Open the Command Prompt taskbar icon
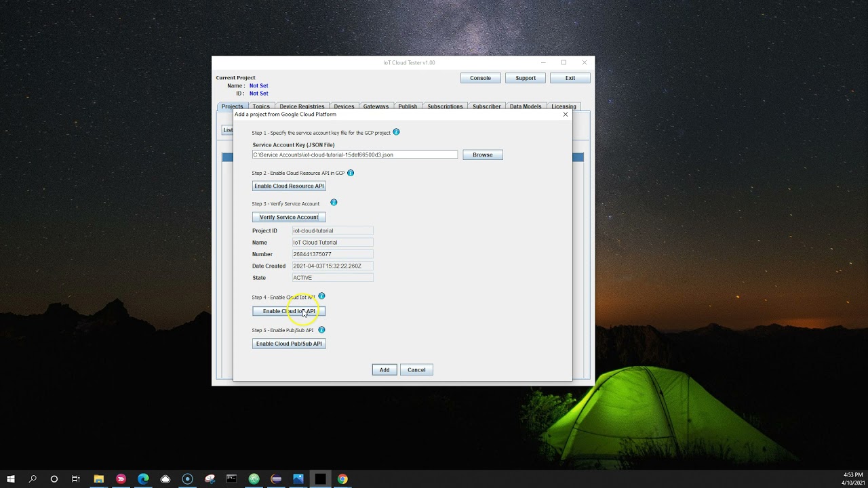Viewport: 868px width, 488px height. click(232, 479)
